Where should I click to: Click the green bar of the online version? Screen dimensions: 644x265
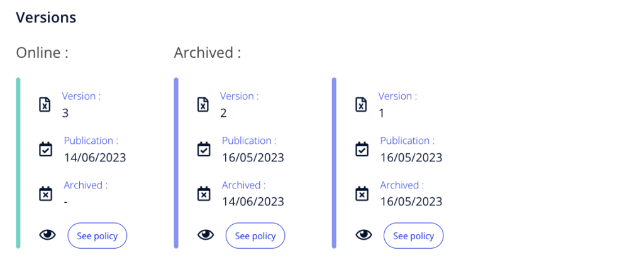(18, 163)
